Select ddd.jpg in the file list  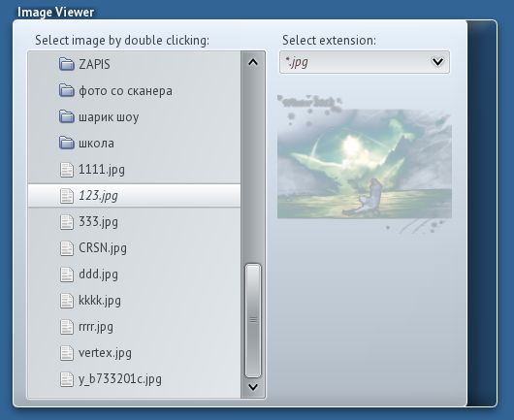(x=135, y=275)
